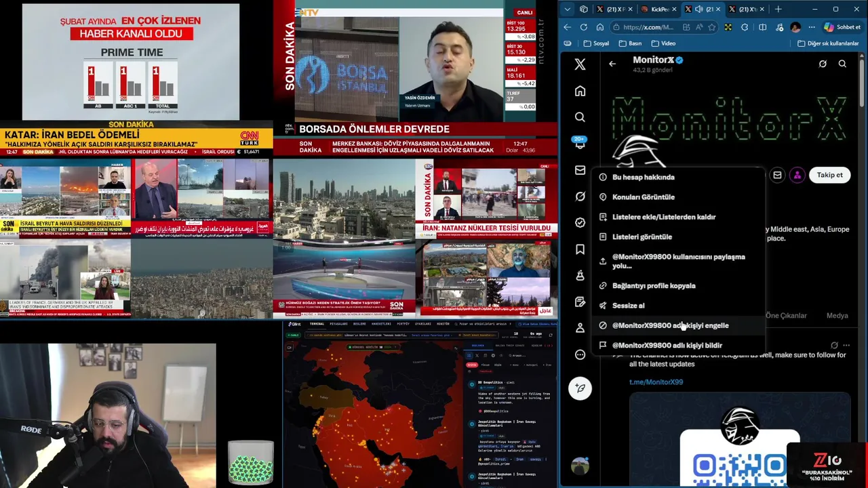Open Grok in the X sidebar
Viewport: 868px width, 488px height.
pyautogui.click(x=580, y=197)
